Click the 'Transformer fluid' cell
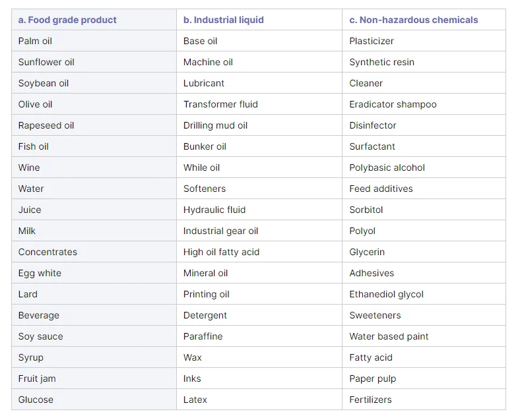This screenshot has height=420, width=522. [220, 104]
